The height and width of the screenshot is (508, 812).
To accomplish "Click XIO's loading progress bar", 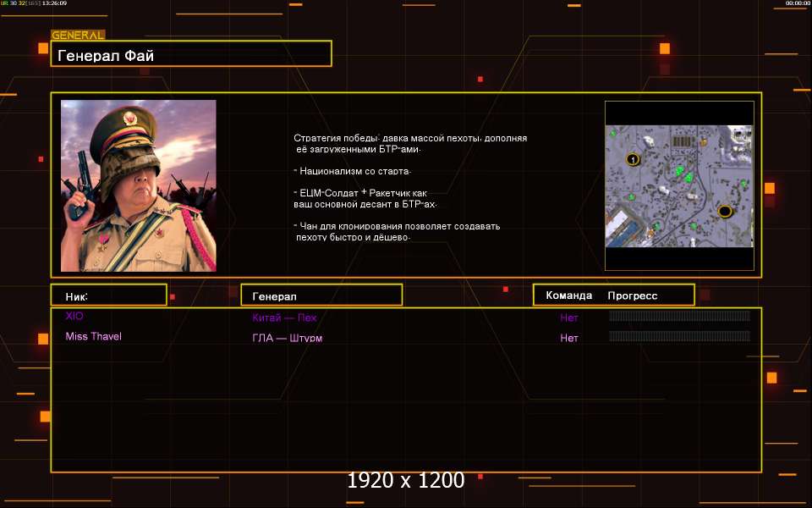I will point(679,316).
